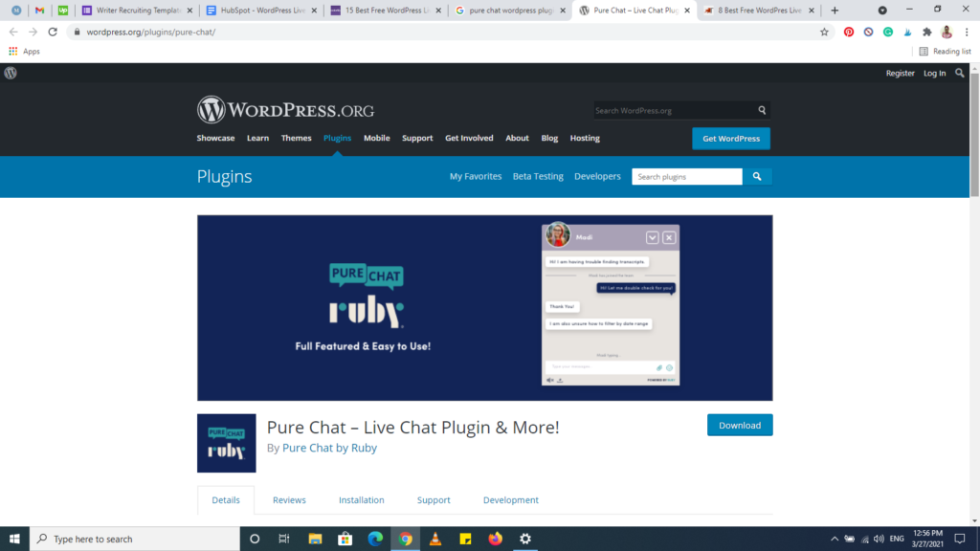Open the Grammarly extension icon
The width and height of the screenshot is (980, 551).
(888, 32)
